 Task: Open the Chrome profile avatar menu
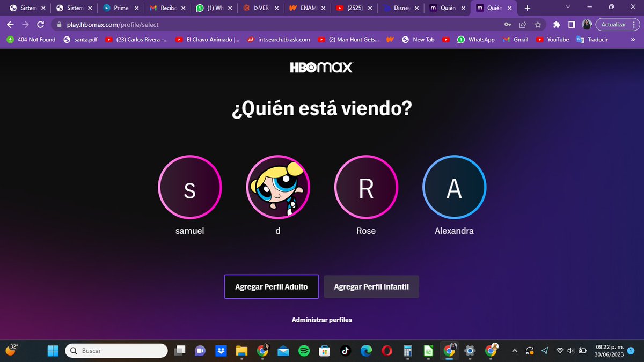586,25
